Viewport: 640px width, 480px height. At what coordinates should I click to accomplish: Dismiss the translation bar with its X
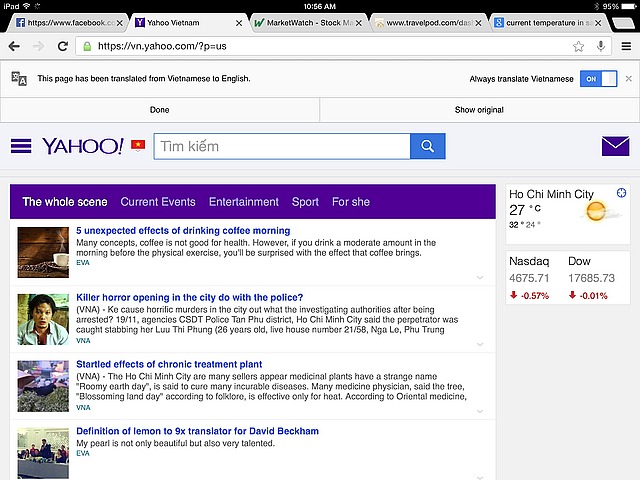point(629,78)
